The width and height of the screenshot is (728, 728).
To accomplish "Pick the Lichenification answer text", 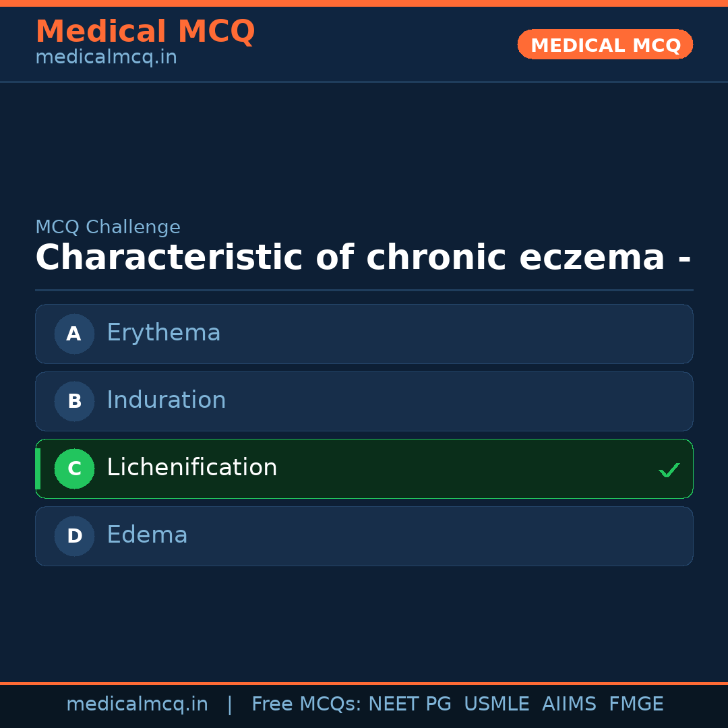I will (x=191, y=468).
